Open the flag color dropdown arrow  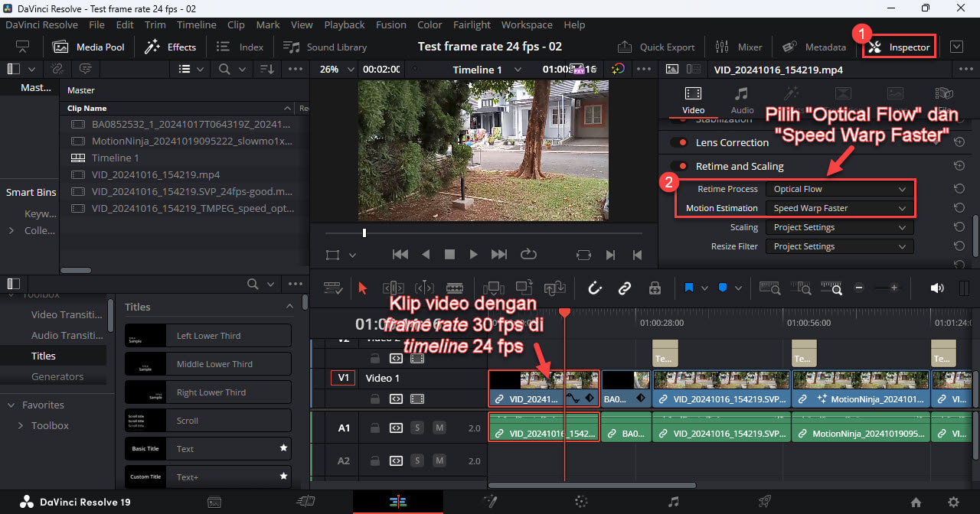pyautogui.click(x=704, y=288)
